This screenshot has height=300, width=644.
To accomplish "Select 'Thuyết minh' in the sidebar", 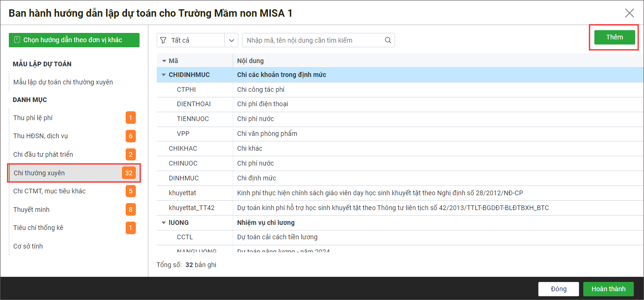I will (31, 210).
